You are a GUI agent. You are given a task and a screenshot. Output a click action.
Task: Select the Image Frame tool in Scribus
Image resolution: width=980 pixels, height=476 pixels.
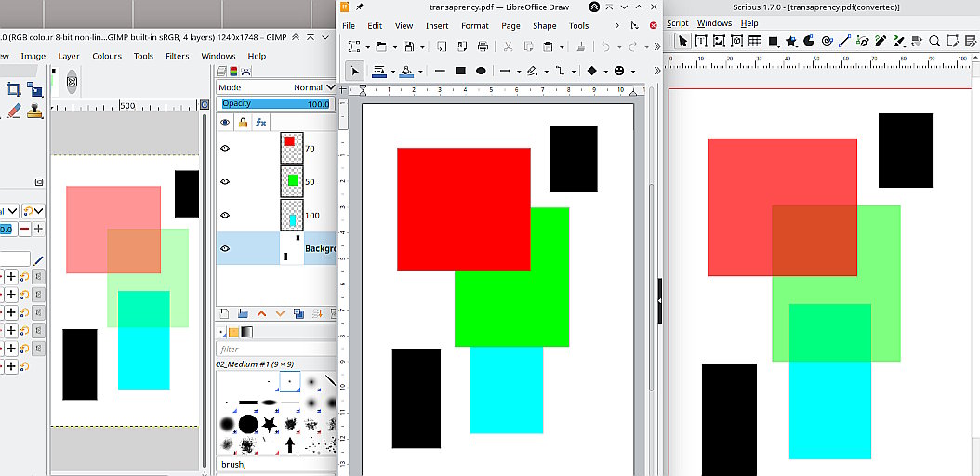point(719,41)
